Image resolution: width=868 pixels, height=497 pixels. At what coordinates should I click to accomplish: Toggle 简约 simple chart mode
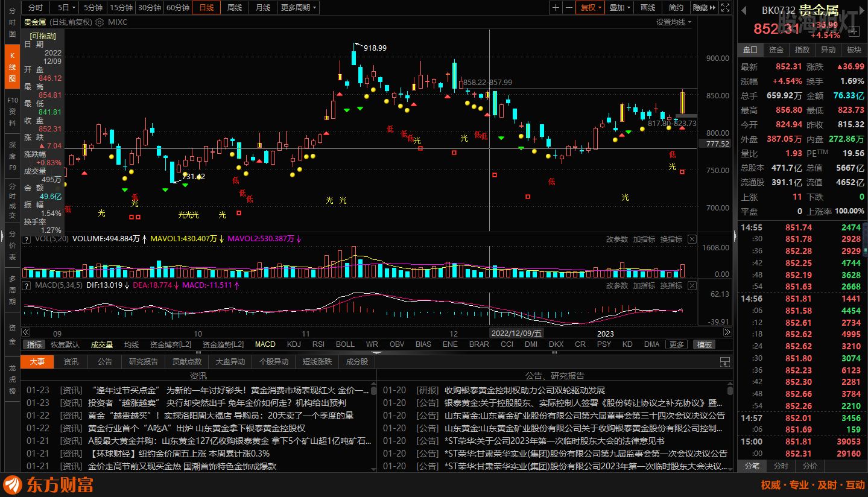(676, 7)
